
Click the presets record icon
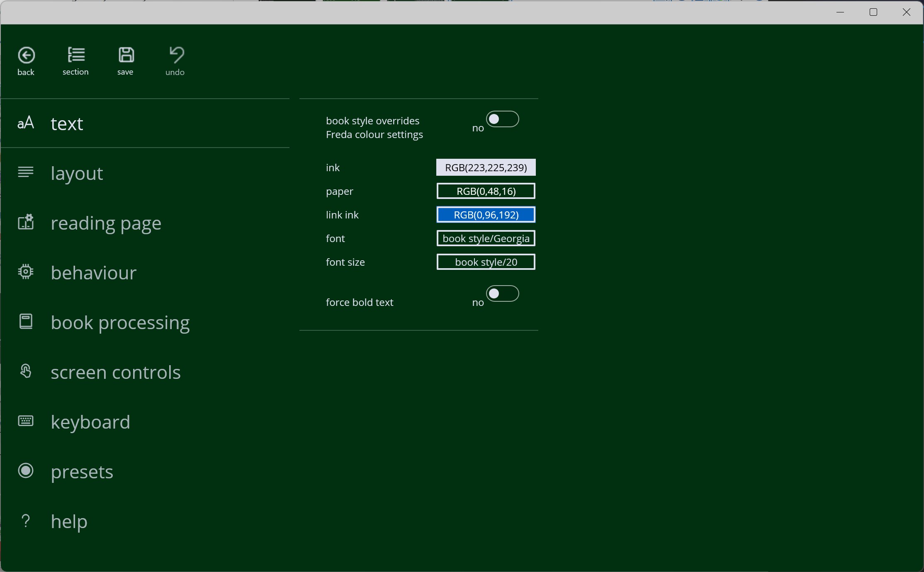(26, 471)
